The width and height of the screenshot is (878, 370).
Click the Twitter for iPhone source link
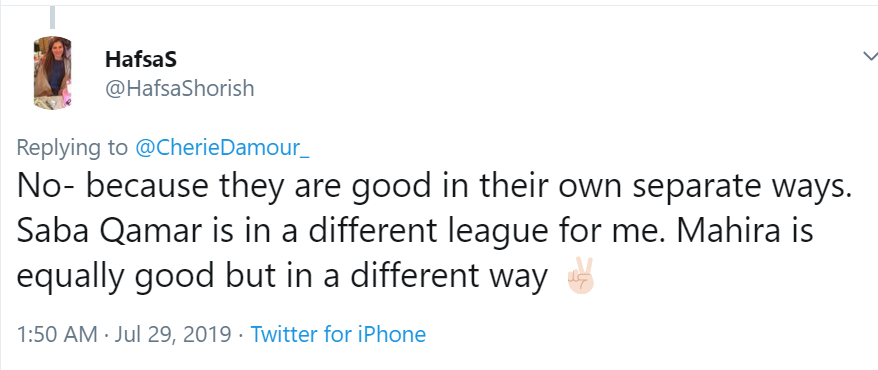click(338, 334)
